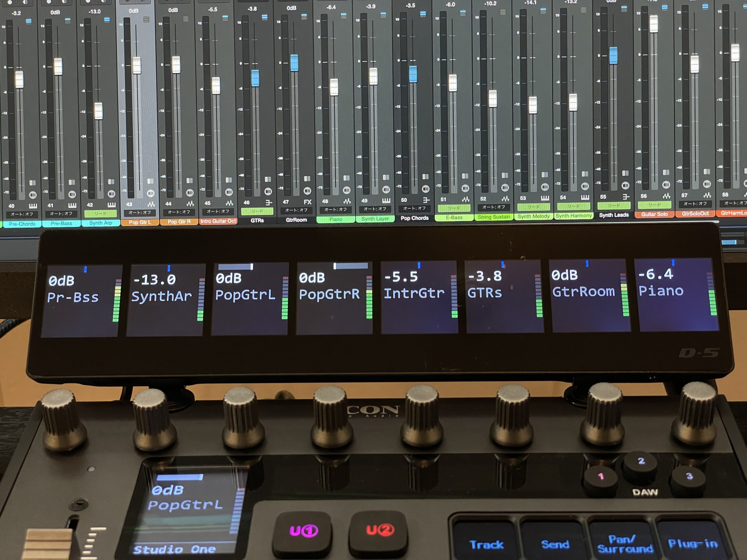747x560 pixels.
Task: Click the FX icon on GtrRoom channel
Action: (x=307, y=202)
